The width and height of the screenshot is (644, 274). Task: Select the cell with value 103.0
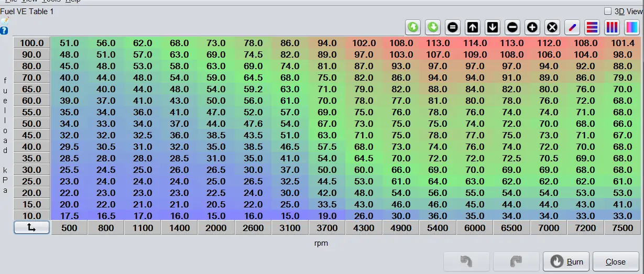401,54
